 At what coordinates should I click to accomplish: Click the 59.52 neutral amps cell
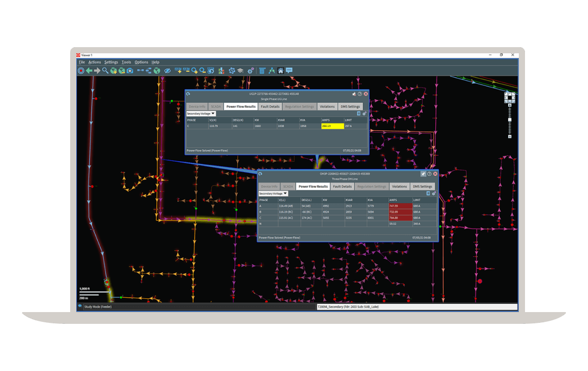coord(401,224)
